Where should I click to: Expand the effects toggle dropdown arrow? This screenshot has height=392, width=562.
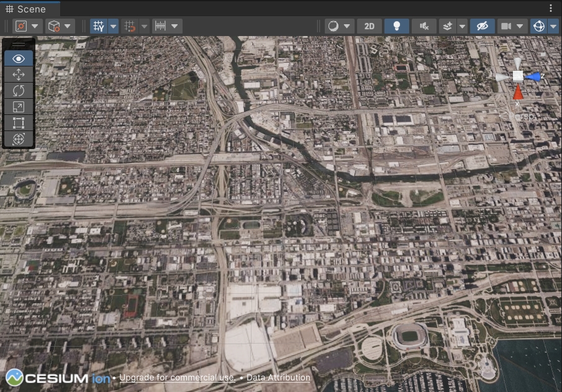(462, 26)
